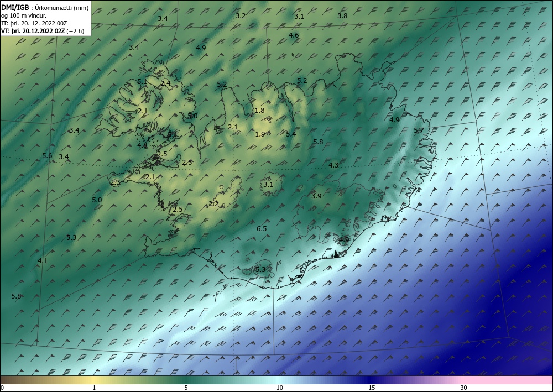Image resolution: width=553 pixels, height=392 pixels.
Task: Click the 5.8 value near the left edge
Action: tap(16, 296)
